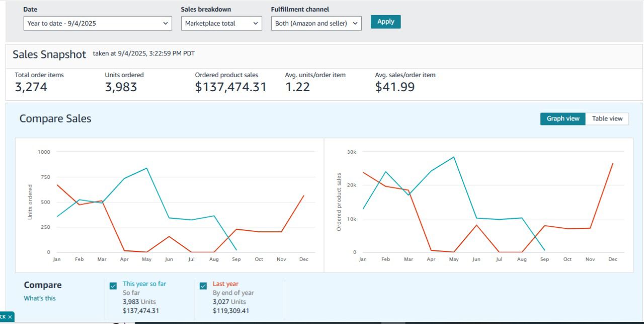Screen dimensions: 644x324
Task: Open the Date range dropdown
Action: (98, 23)
